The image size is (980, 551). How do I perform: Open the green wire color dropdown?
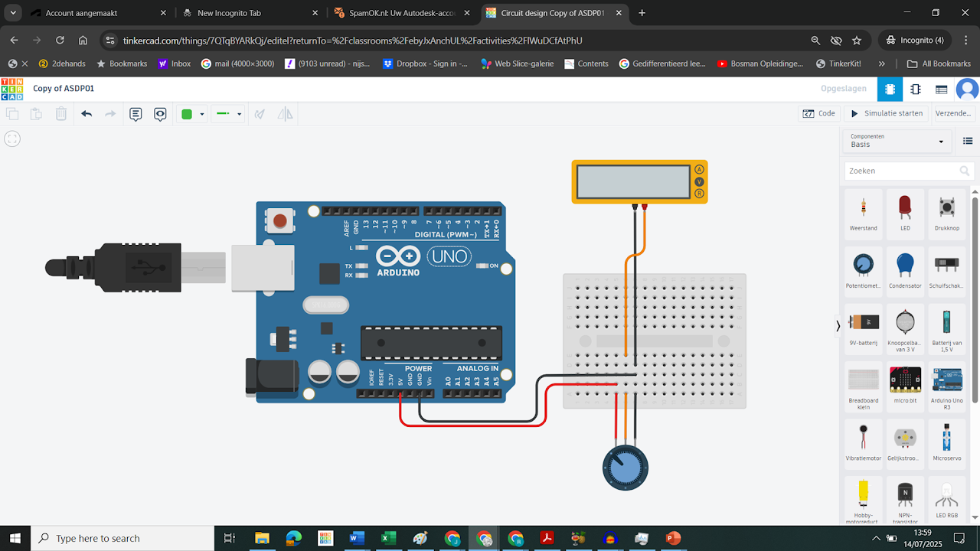[x=192, y=114]
